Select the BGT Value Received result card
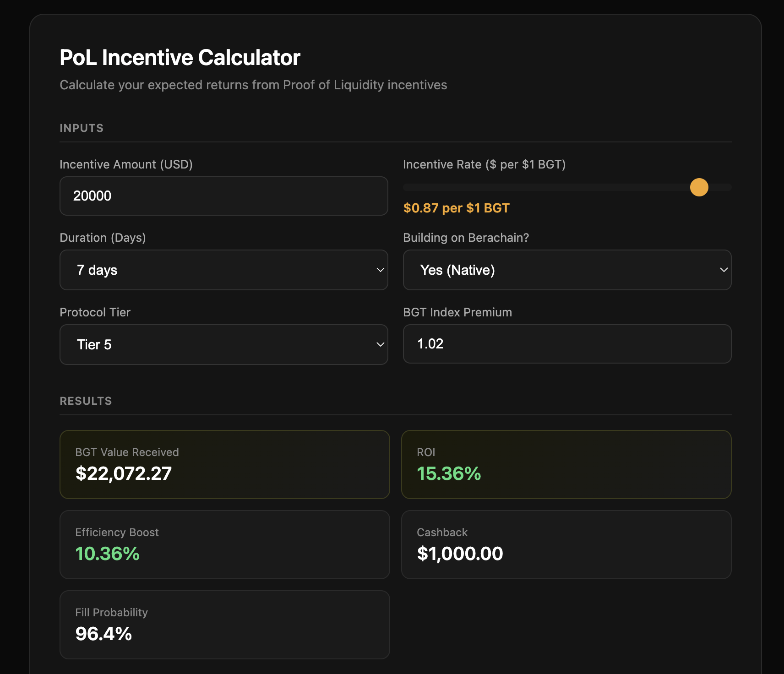The image size is (784, 674). coord(224,464)
